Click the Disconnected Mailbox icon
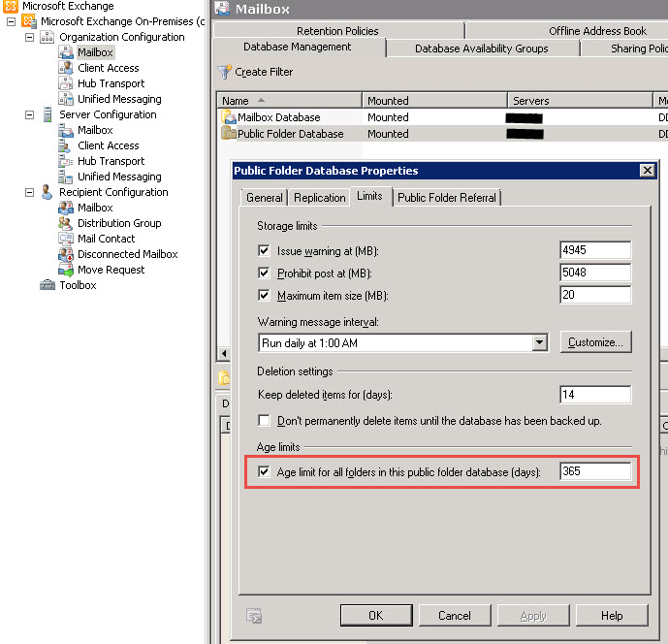 pos(66,254)
